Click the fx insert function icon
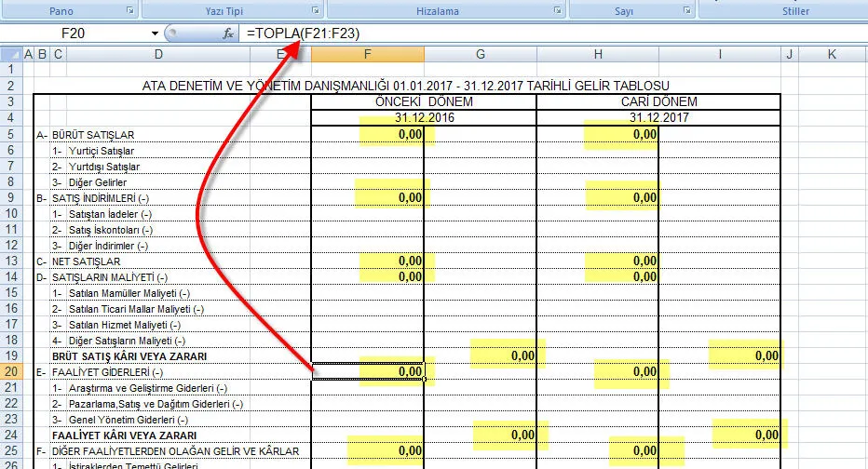 click(228, 33)
